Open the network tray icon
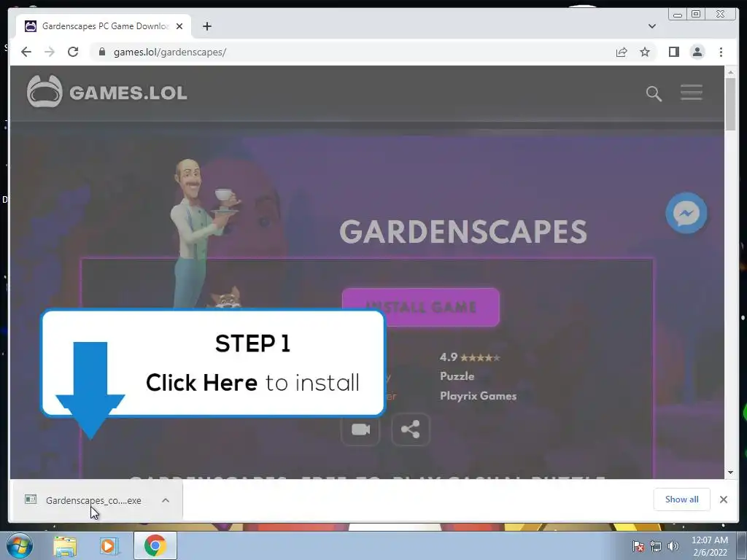Screen dimensions: 747x560 point(656,547)
